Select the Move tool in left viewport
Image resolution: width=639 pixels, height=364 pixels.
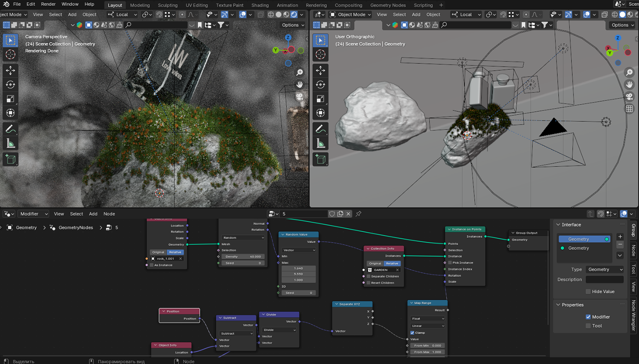[10, 70]
